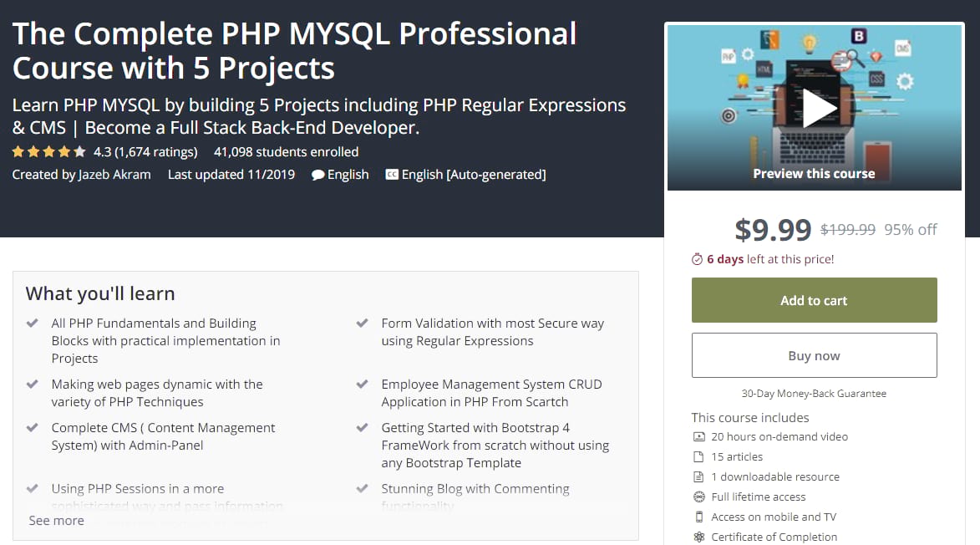This screenshot has width=980, height=545.
Task: Click the five-star rating display
Action: pyautogui.click(x=48, y=151)
